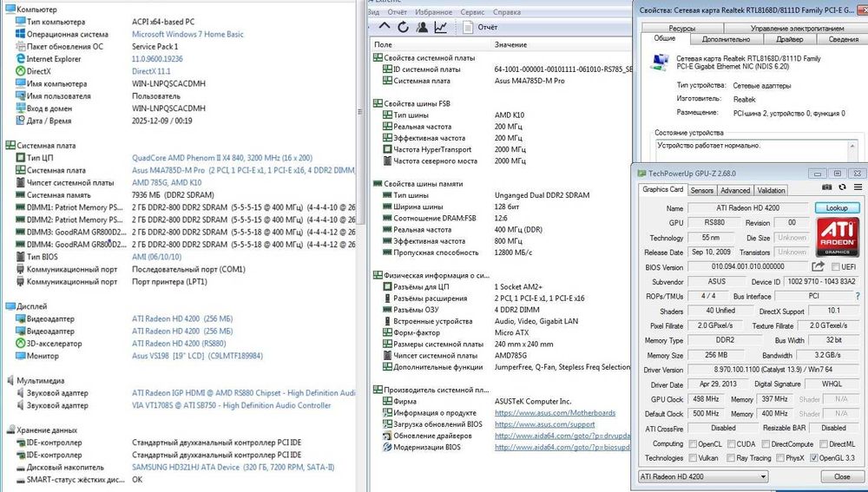Viewport: 868px width, 492px height.
Task: Click the Тип ЦП processor icon
Action: point(21,158)
